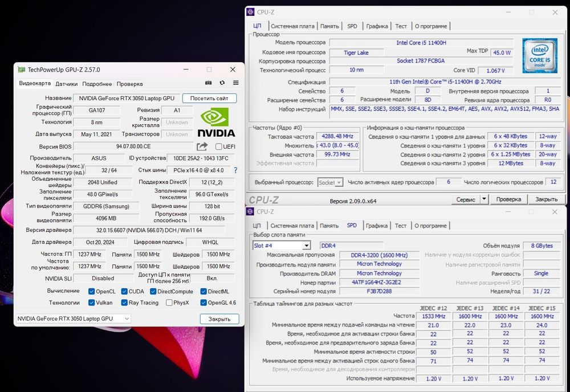Screen dimensions: 570x392
Task: Open the GPU-Z hamburger menu
Action: click(235, 83)
